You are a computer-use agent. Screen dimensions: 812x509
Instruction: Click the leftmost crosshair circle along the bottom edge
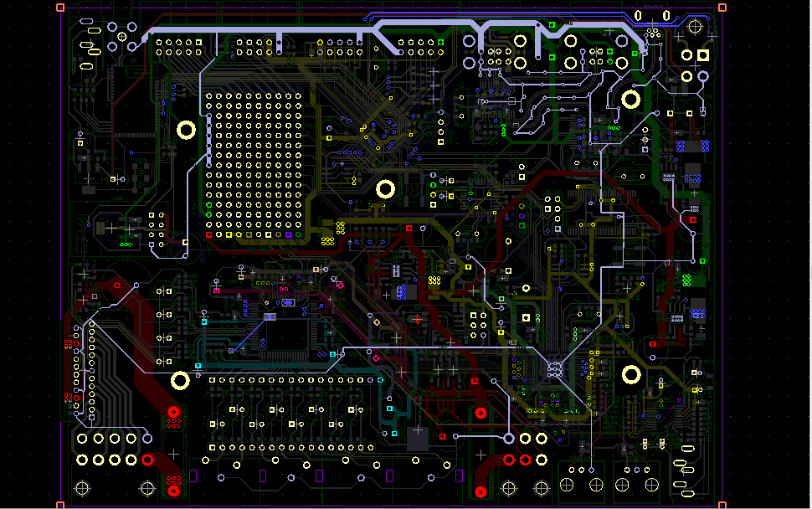pos(82,488)
